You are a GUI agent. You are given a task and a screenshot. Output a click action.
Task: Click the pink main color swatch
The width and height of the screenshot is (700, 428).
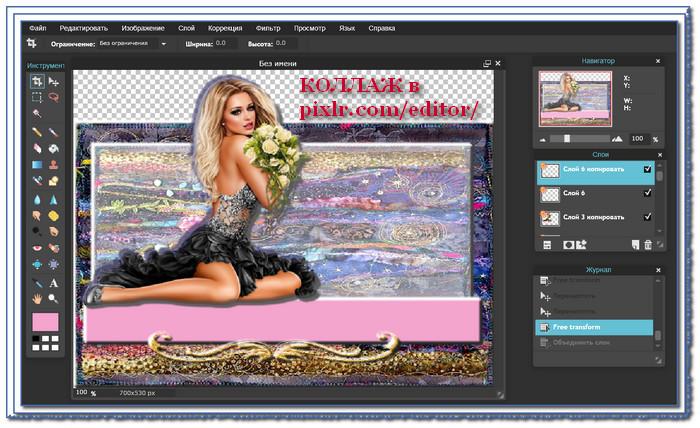[x=45, y=322]
